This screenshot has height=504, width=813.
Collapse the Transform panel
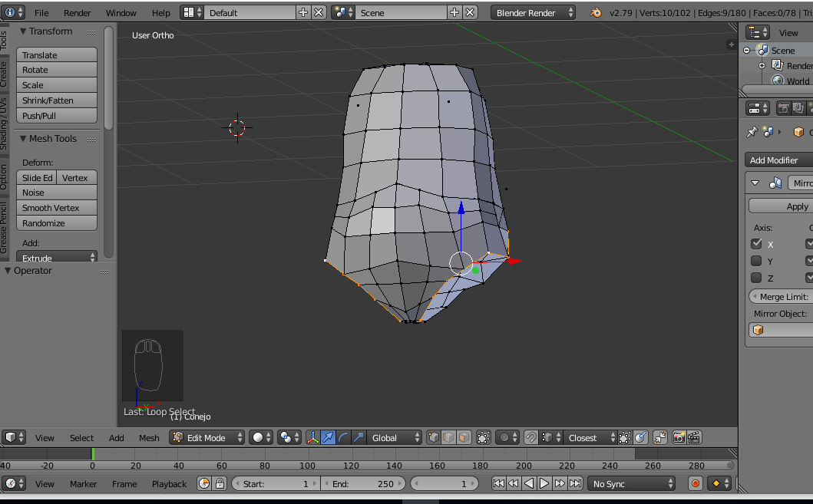tap(23, 31)
